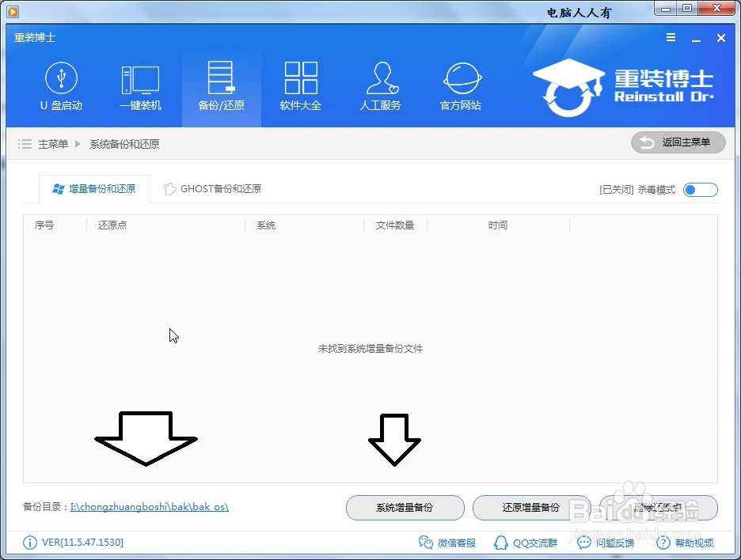Visit the 官方网站 official website

coord(461,87)
